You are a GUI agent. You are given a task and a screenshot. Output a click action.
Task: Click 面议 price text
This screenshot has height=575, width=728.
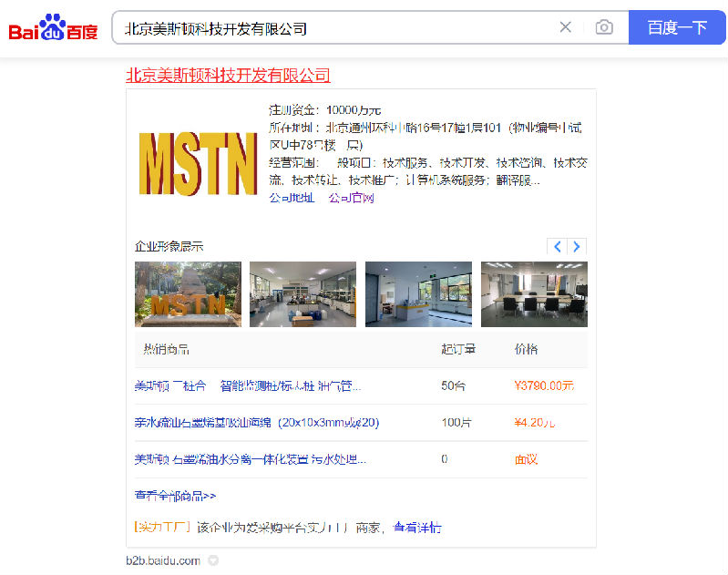pyautogui.click(x=526, y=459)
